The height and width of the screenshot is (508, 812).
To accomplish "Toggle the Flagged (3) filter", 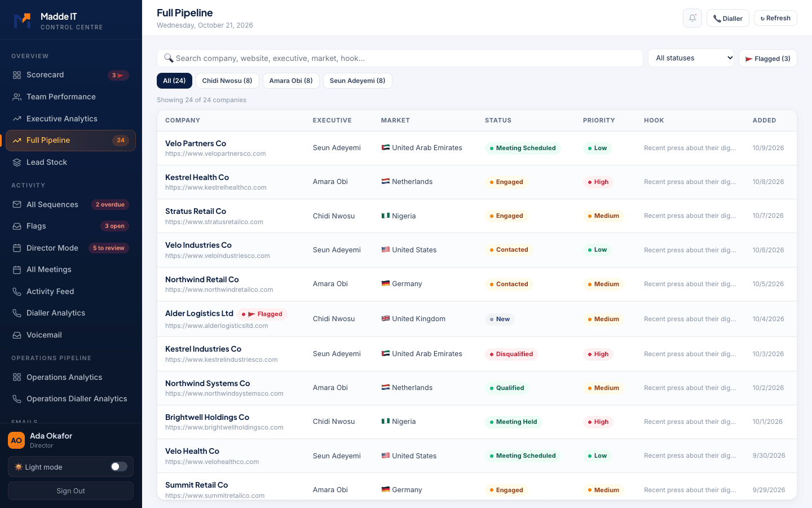I will pos(767,58).
